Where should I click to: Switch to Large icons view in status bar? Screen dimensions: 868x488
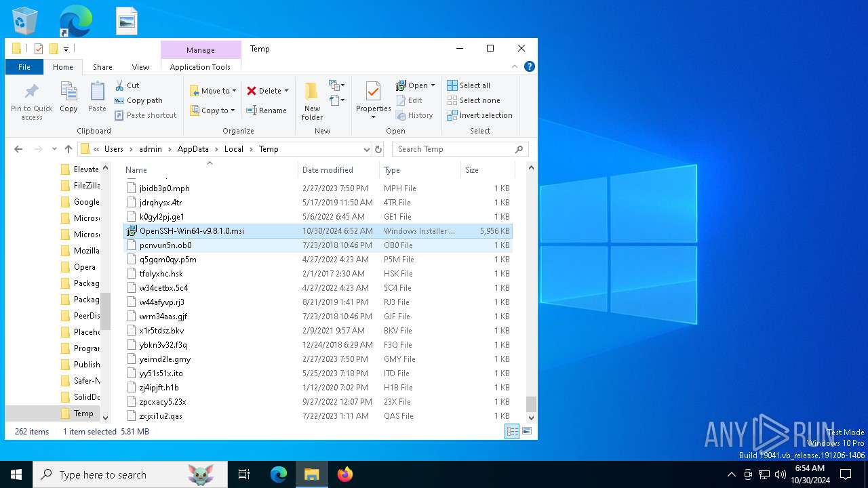click(526, 431)
